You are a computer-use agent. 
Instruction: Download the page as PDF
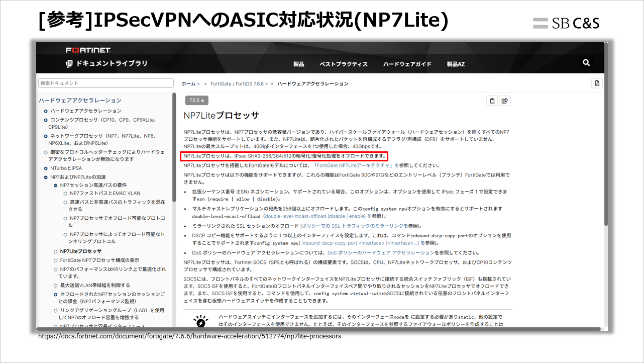(x=596, y=83)
